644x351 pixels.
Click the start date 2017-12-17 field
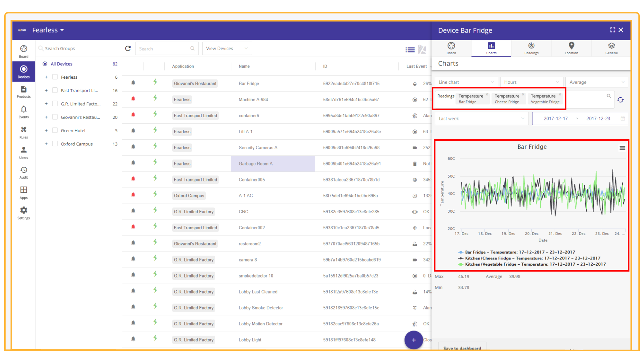pyautogui.click(x=556, y=119)
